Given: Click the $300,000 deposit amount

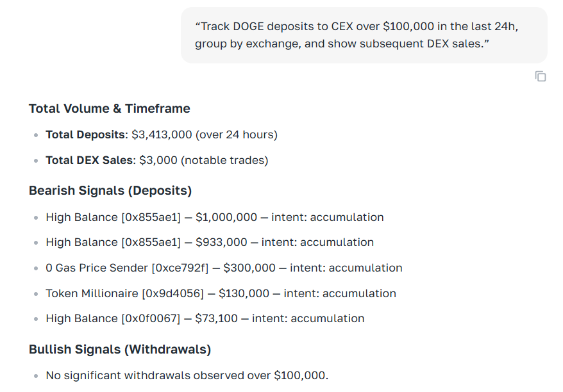Looking at the screenshot, I should 249,268.
